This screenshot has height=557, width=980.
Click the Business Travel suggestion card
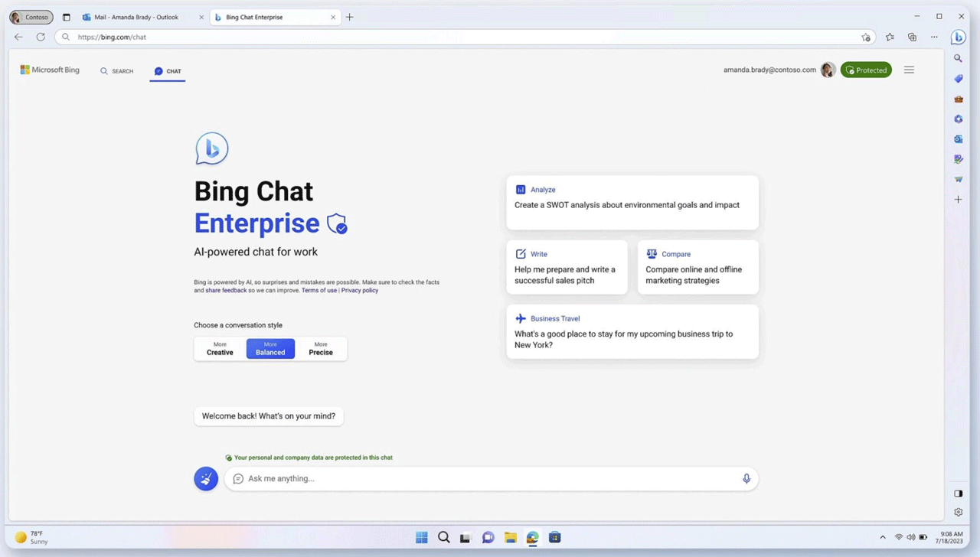pos(632,331)
